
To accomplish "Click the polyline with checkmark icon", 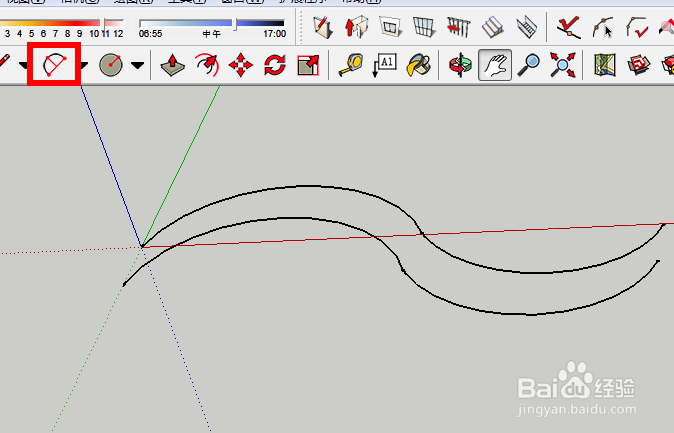I will click(637, 27).
